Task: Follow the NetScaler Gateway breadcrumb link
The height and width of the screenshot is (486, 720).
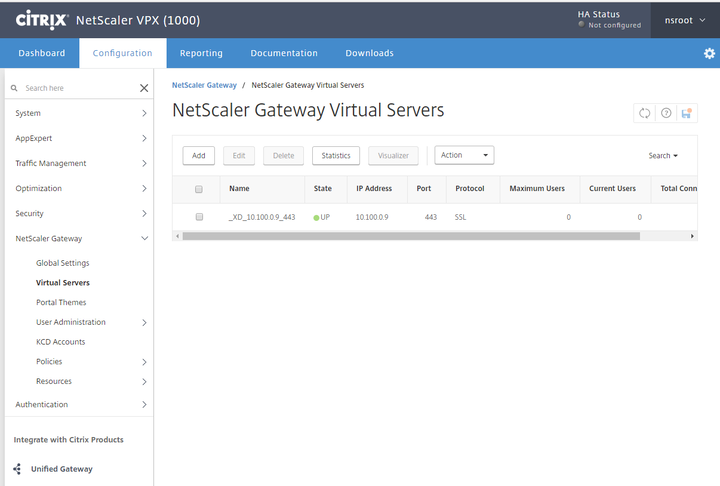Action: [x=204, y=85]
